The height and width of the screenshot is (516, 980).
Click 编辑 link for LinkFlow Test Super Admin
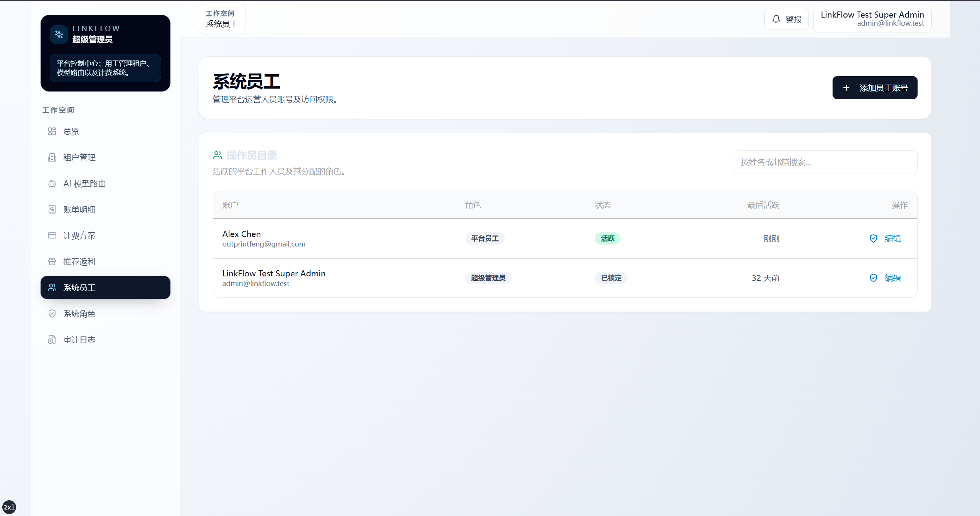pyautogui.click(x=893, y=278)
